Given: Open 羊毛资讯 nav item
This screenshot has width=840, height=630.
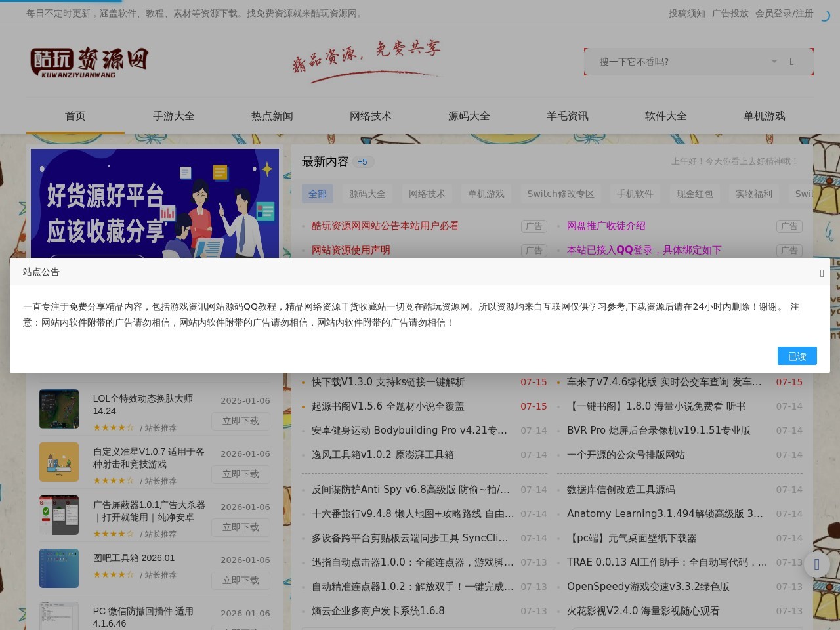Looking at the screenshot, I should pos(568,116).
